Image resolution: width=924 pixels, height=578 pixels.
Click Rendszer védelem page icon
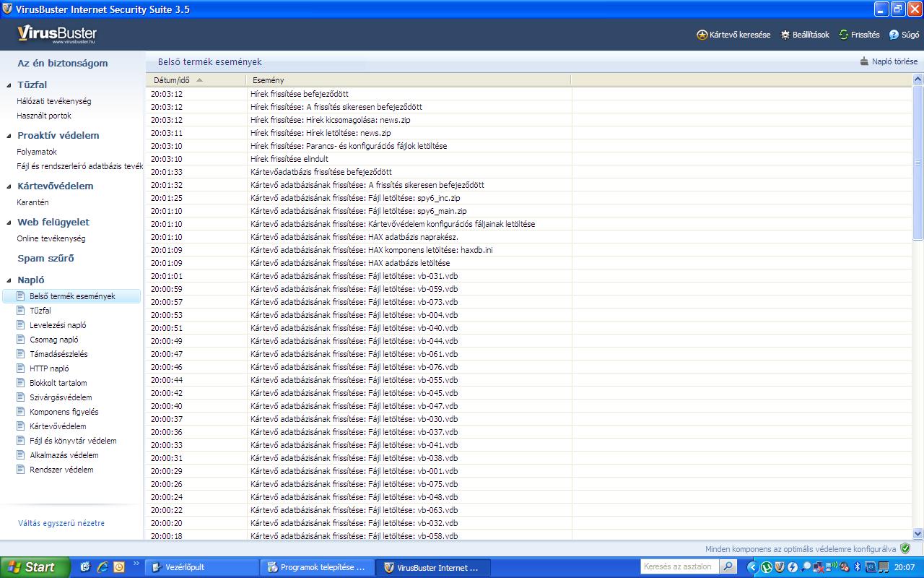(x=21, y=470)
